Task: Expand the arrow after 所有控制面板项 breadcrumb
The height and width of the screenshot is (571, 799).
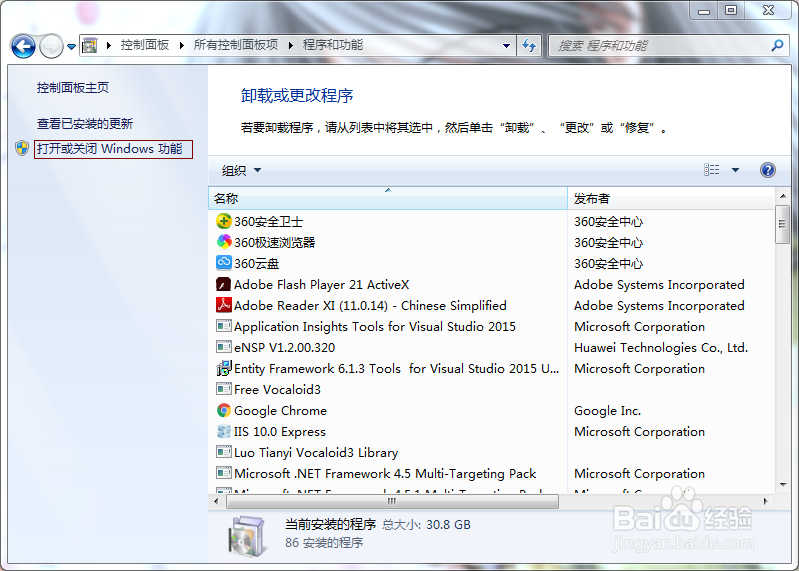Action: 290,45
